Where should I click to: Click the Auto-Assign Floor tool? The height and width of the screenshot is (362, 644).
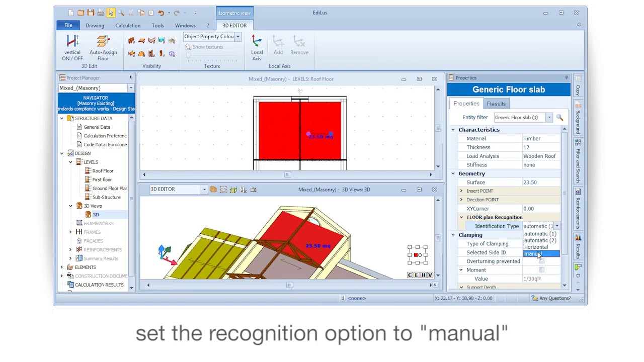103,48
